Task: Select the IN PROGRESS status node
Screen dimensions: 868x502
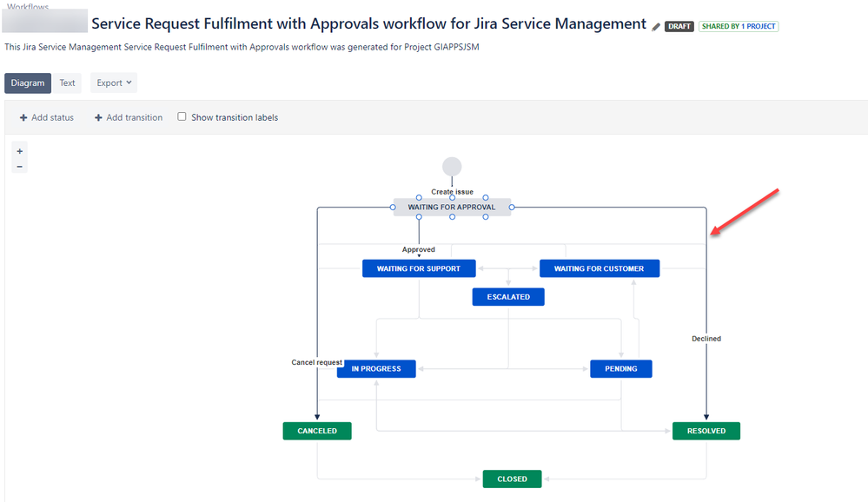Action: (x=376, y=368)
